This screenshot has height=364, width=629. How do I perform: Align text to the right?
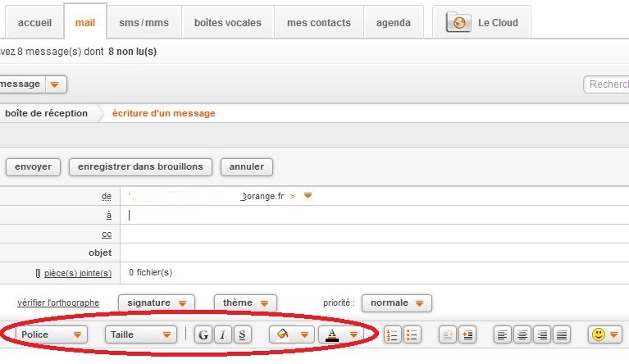tap(542, 334)
